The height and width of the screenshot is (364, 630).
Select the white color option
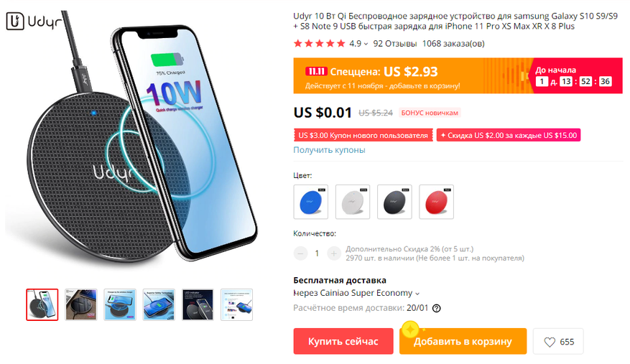pos(353,202)
